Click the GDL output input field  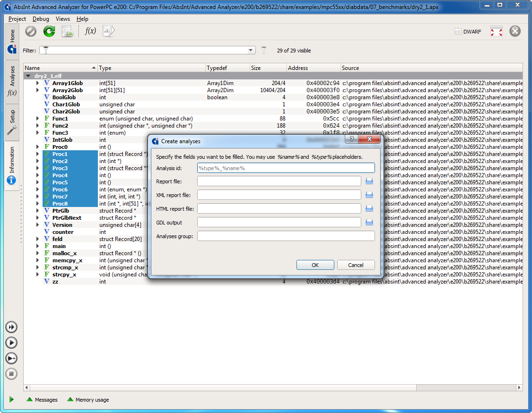[x=279, y=222]
